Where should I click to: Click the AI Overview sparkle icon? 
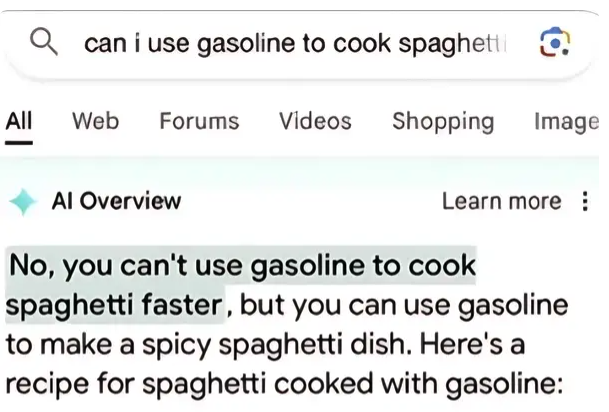[x=23, y=201]
